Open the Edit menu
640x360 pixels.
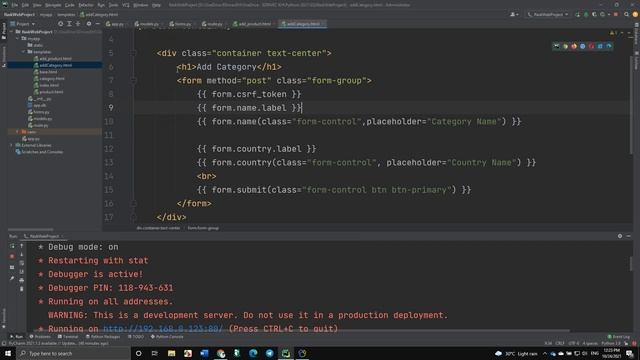click(25, 5)
